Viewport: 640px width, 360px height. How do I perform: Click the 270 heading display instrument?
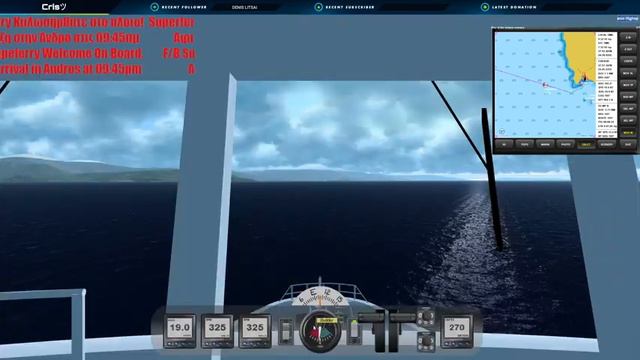point(457,331)
